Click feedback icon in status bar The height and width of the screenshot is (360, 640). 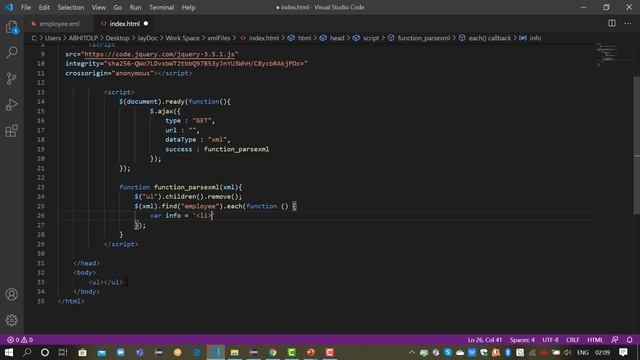[x=615, y=340]
